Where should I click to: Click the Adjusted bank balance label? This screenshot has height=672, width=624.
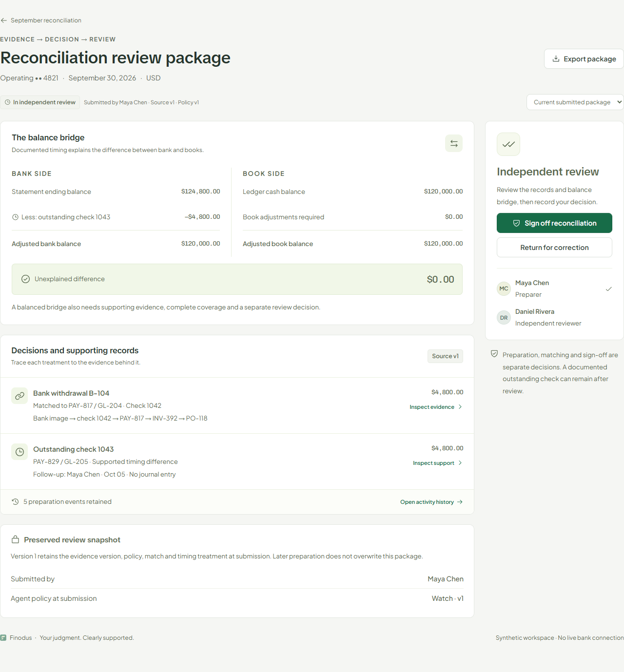click(46, 244)
